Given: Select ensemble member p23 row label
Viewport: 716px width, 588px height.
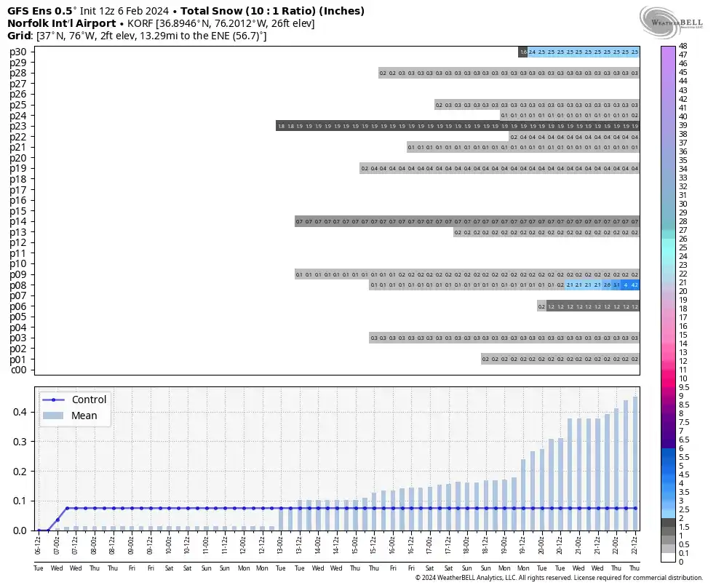Looking at the screenshot, I should pyautogui.click(x=18, y=127).
